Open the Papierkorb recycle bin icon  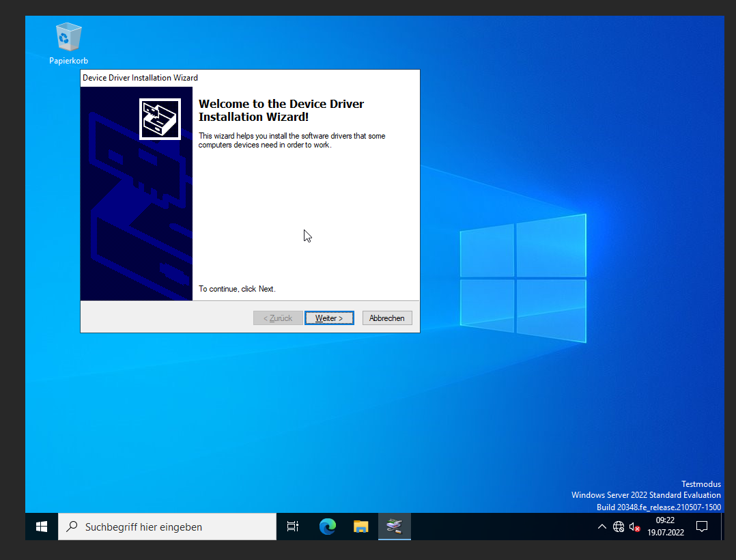pos(68,44)
